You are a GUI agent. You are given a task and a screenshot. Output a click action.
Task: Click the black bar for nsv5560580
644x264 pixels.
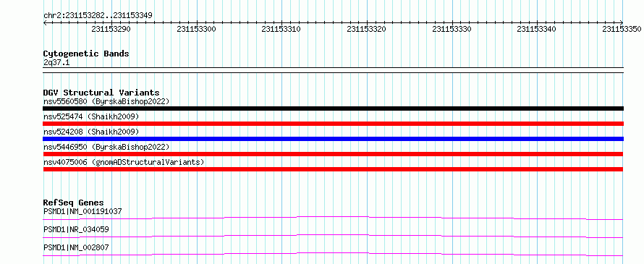point(333,108)
